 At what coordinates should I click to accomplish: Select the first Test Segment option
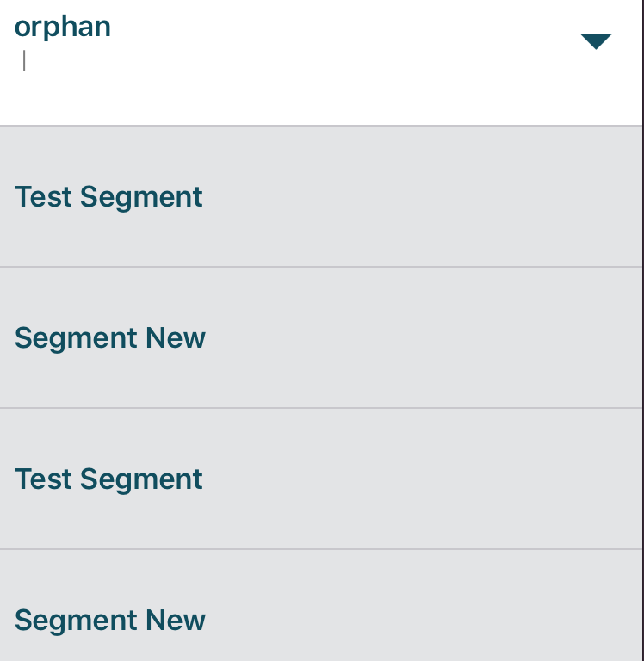point(109,197)
